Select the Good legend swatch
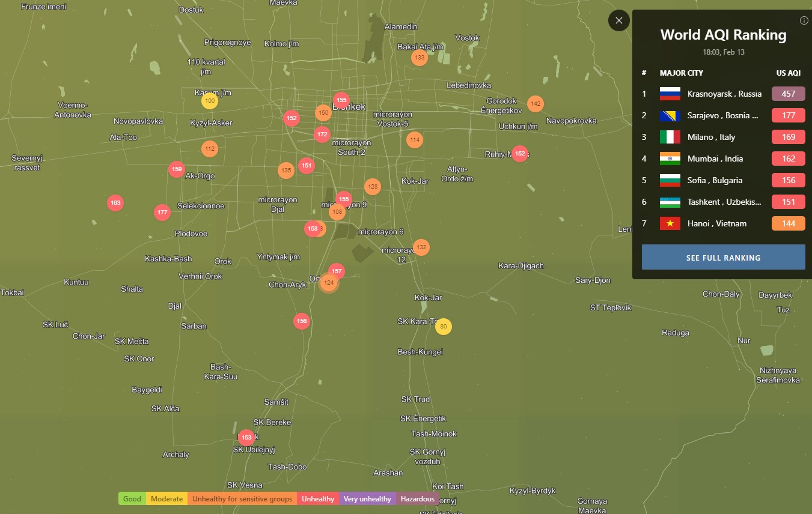This screenshot has height=514, width=812. pyautogui.click(x=132, y=499)
